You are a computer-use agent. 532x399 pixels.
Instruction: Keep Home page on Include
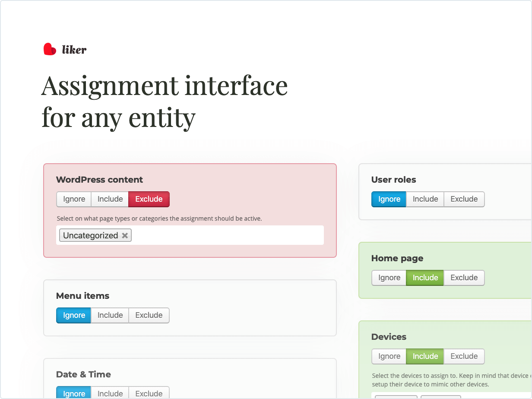(424, 278)
